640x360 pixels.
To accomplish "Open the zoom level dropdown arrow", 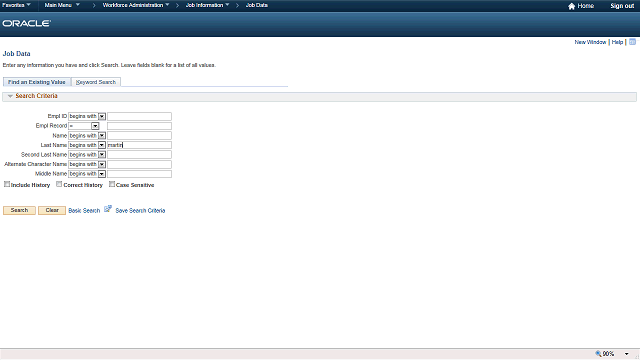I will click(627, 354).
